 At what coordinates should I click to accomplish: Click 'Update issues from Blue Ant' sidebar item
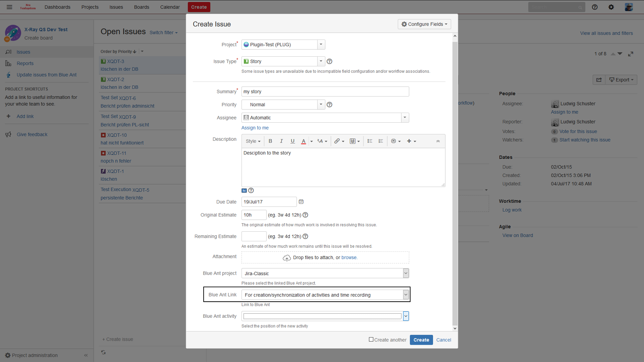pos(46,75)
